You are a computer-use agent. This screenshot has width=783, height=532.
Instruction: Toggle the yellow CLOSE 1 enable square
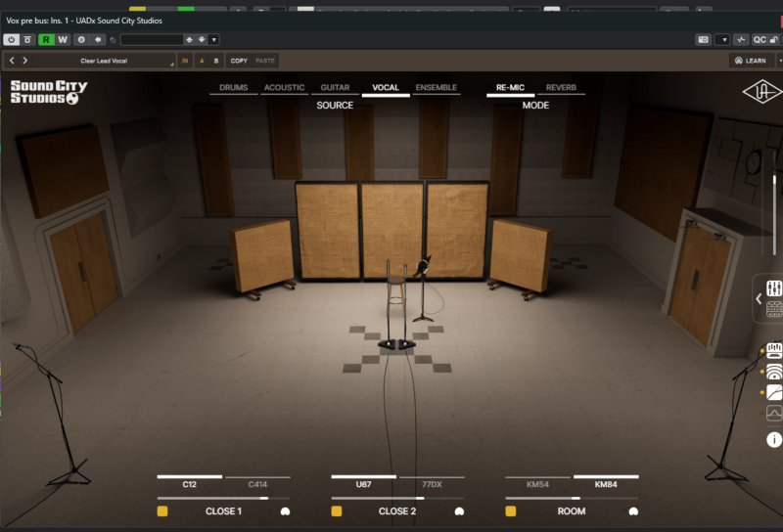pyautogui.click(x=162, y=511)
